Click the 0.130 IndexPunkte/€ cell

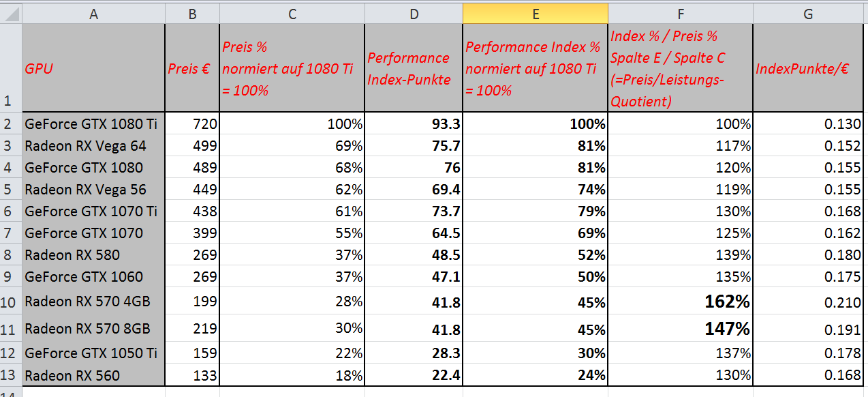[x=808, y=124]
